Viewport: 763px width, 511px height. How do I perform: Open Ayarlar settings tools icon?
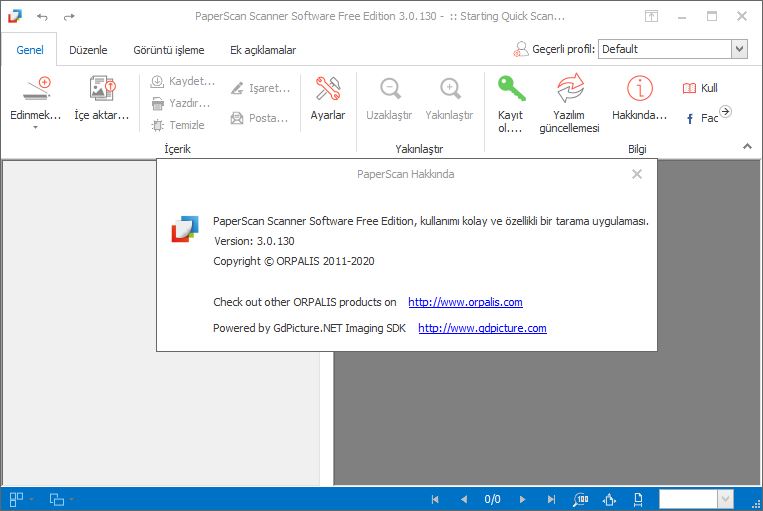point(328,89)
